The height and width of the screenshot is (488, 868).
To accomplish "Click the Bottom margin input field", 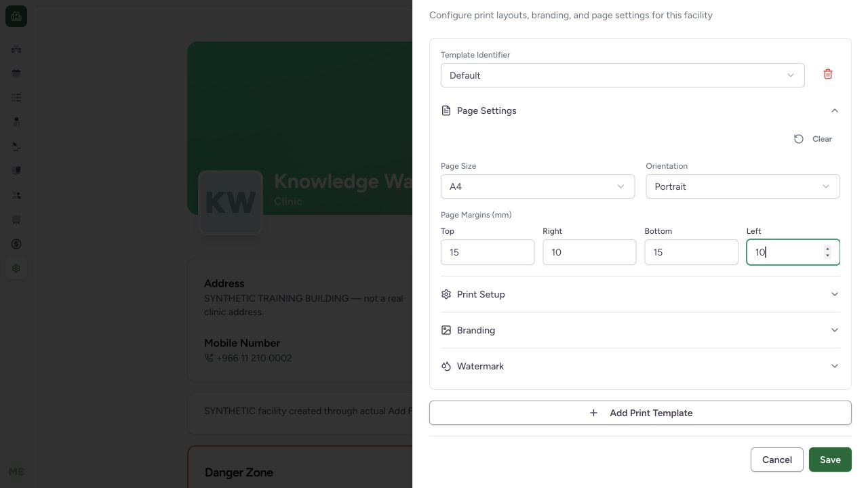I will pyautogui.click(x=691, y=252).
